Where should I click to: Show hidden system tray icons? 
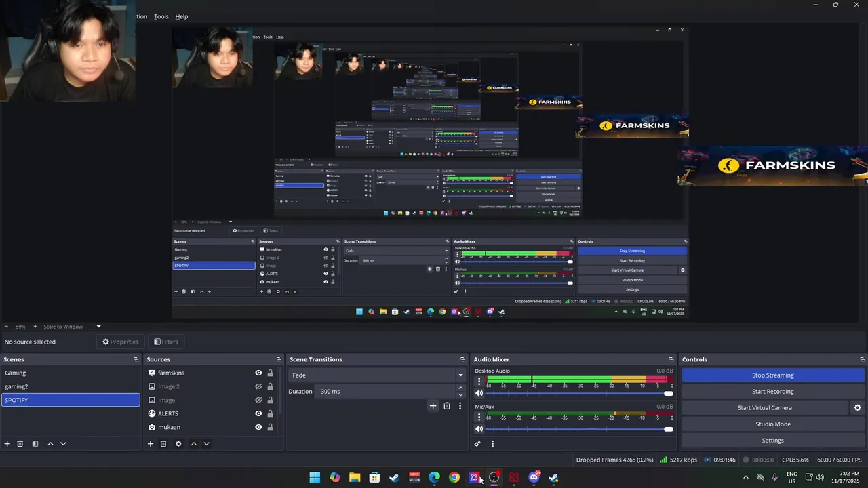point(745,478)
